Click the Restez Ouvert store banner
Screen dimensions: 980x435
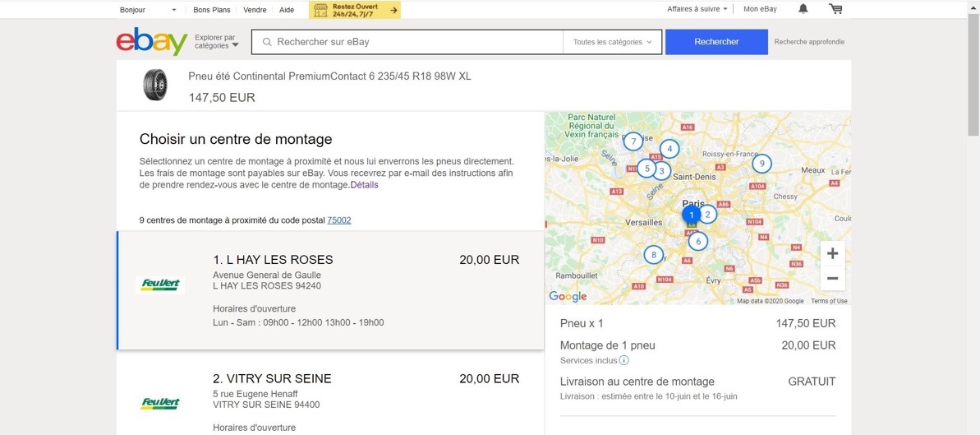[354, 9]
